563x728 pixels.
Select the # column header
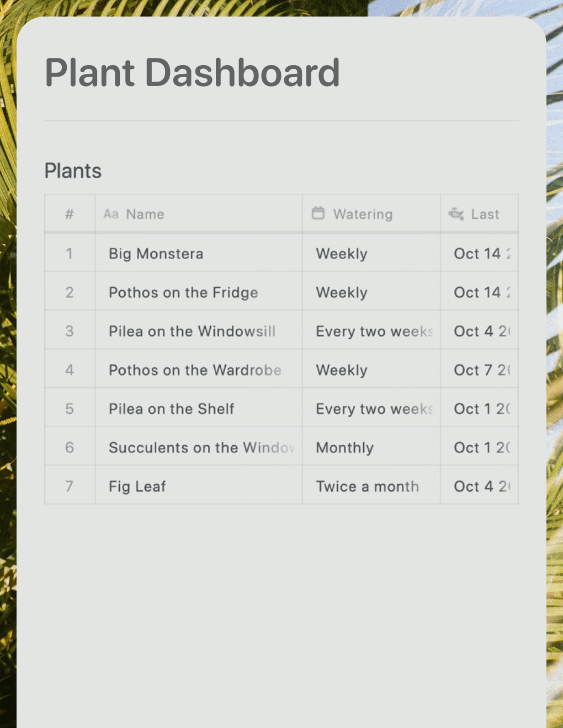69,214
